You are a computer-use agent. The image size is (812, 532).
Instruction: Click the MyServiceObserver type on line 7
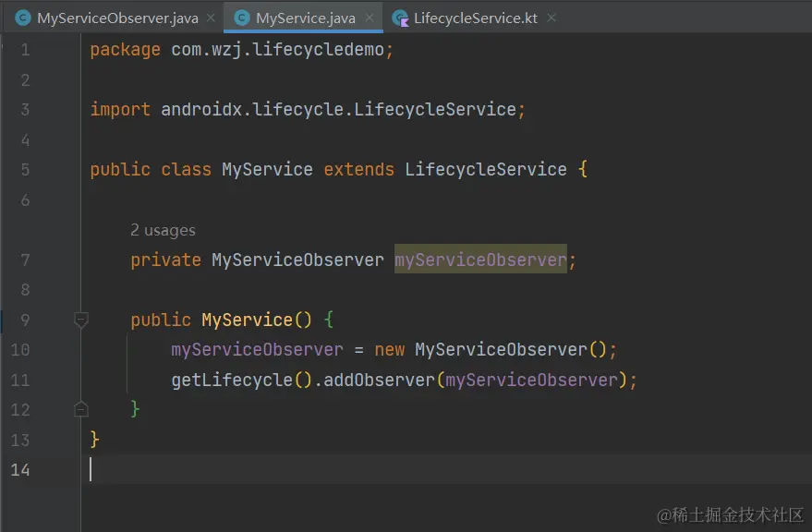coord(297,260)
